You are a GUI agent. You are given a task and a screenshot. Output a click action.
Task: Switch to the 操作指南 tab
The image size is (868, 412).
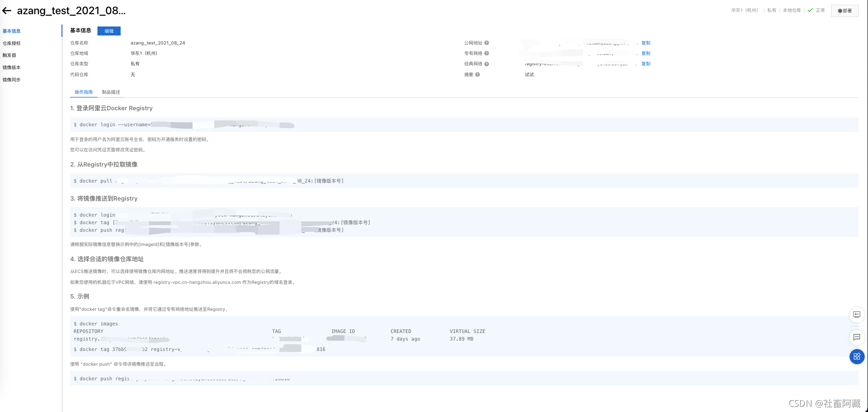pyautogui.click(x=84, y=92)
